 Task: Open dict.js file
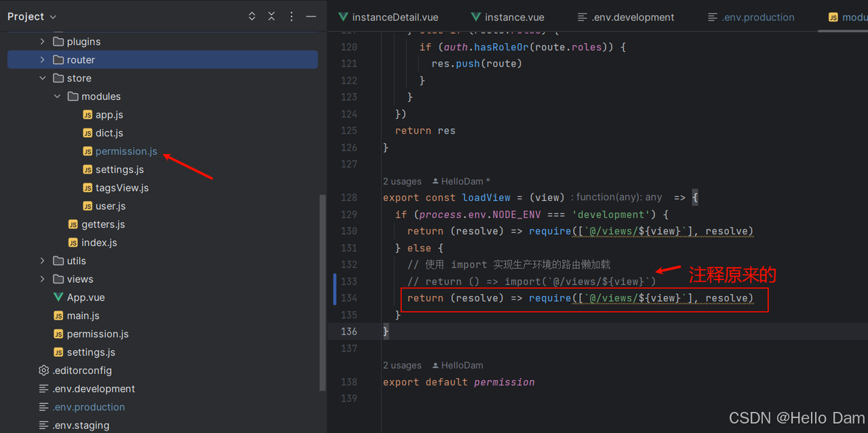click(109, 133)
